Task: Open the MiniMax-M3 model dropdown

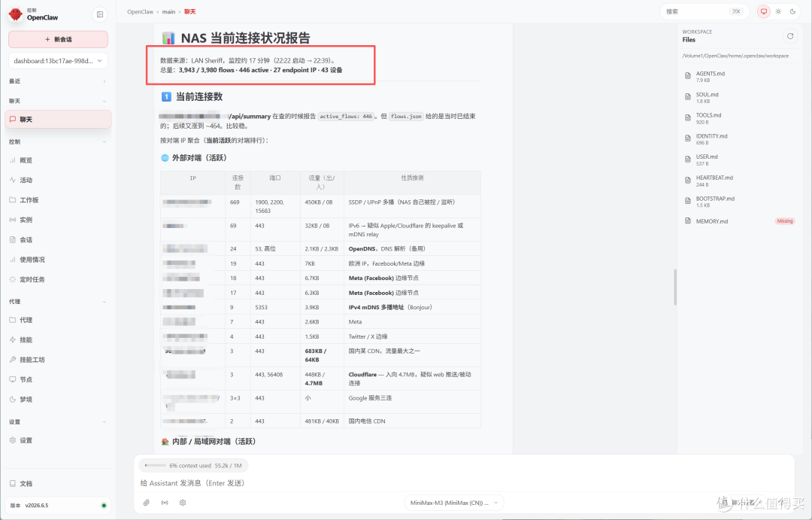Action: coord(454,503)
